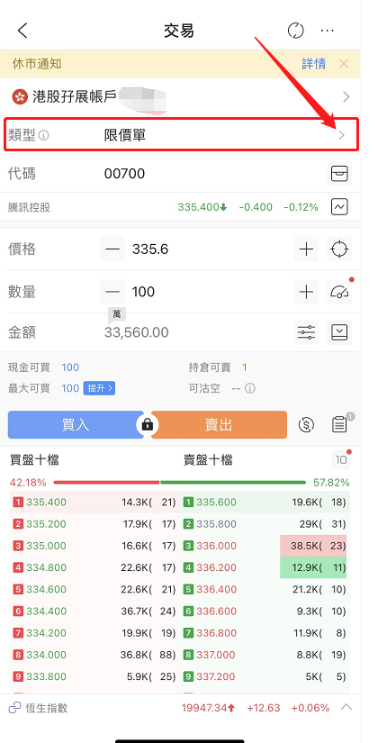The image size is (375, 743).
Task: Open positions picker icon beside 代碼
Action: [x=339, y=173]
